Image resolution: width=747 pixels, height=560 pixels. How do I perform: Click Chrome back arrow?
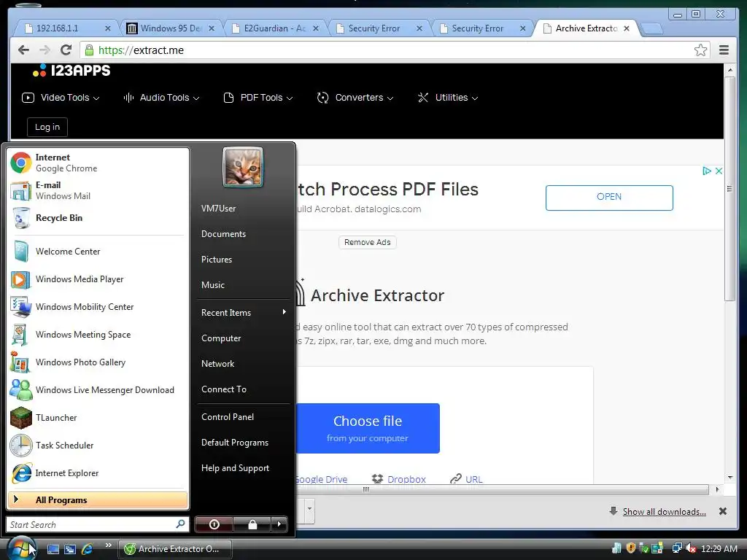23,50
